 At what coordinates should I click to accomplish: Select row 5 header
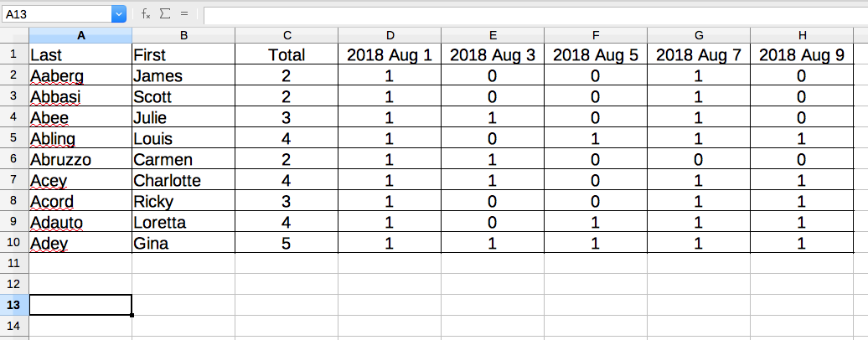[14, 138]
